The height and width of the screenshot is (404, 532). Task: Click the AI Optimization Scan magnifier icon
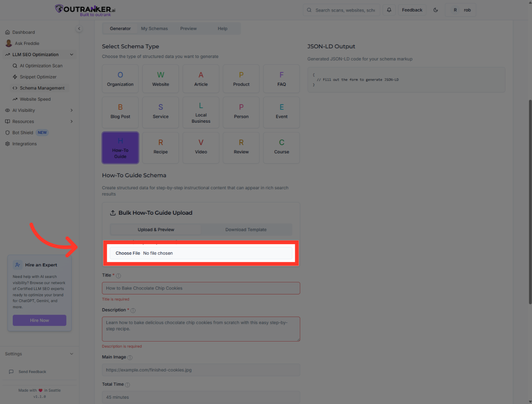click(x=15, y=66)
